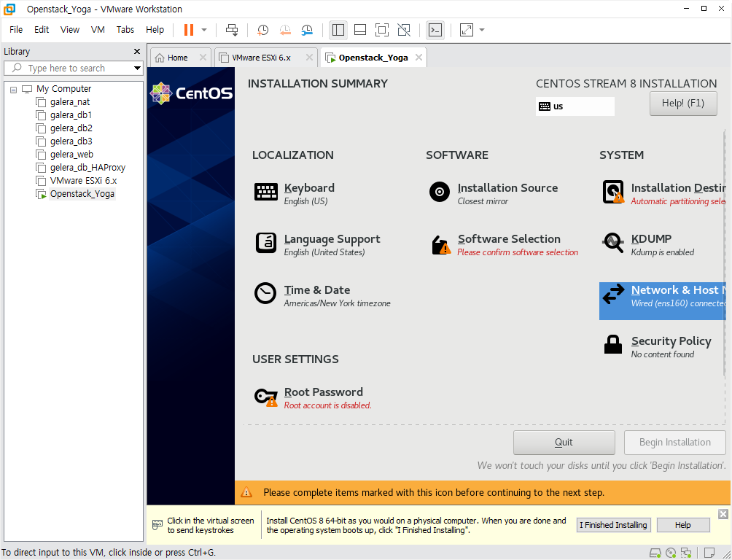The height and width of the screenshot is (560, 732).
Task: Open KDUMP magnifier icon
Action: [613, 243]
